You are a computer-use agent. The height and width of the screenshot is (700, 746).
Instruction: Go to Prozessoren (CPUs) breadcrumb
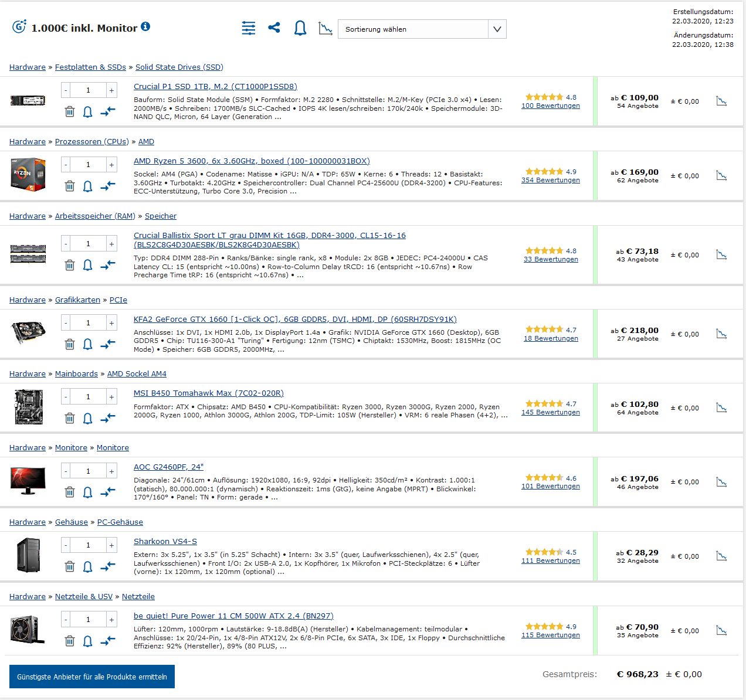[x=92, y=141]
